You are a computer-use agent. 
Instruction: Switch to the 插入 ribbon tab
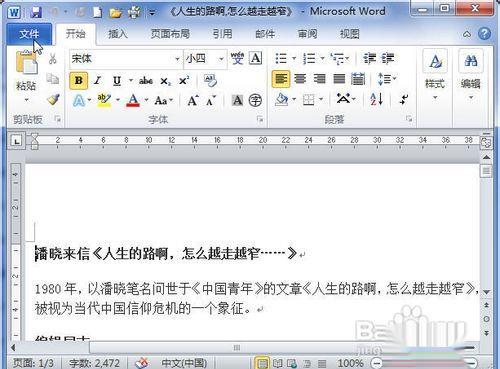click(x=118, y=34)
